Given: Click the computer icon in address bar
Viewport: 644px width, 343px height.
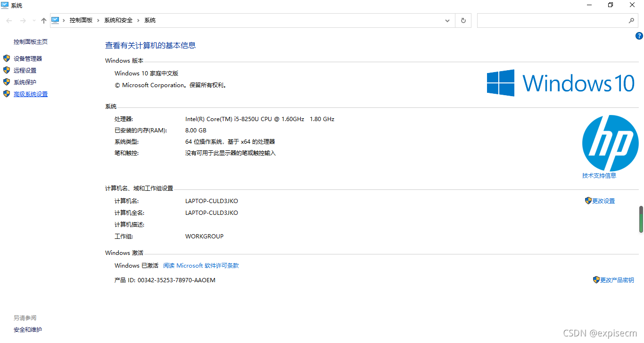Looking at the screenshot, I should click(x=56, y=20).
